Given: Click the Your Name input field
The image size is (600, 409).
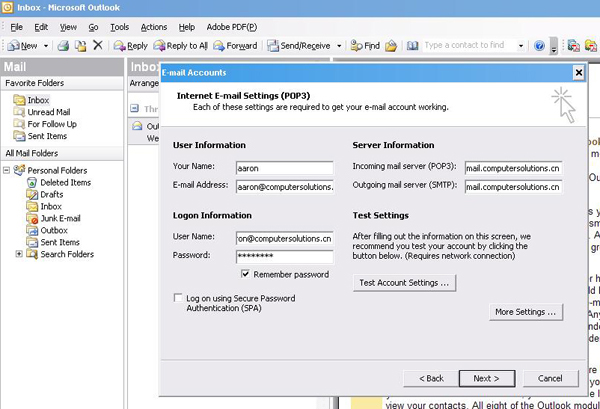Looking at the screenshot, I should pos(285,168).
